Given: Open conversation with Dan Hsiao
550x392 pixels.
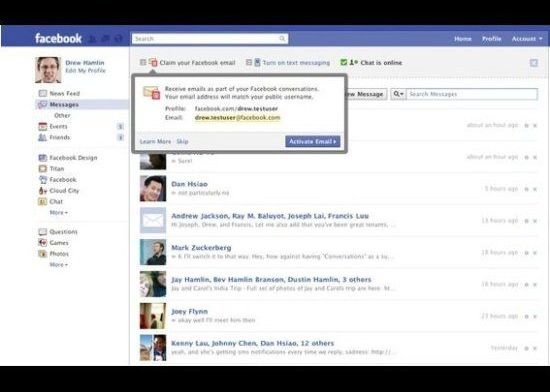Looking at the screenshot, I should 189,184.
